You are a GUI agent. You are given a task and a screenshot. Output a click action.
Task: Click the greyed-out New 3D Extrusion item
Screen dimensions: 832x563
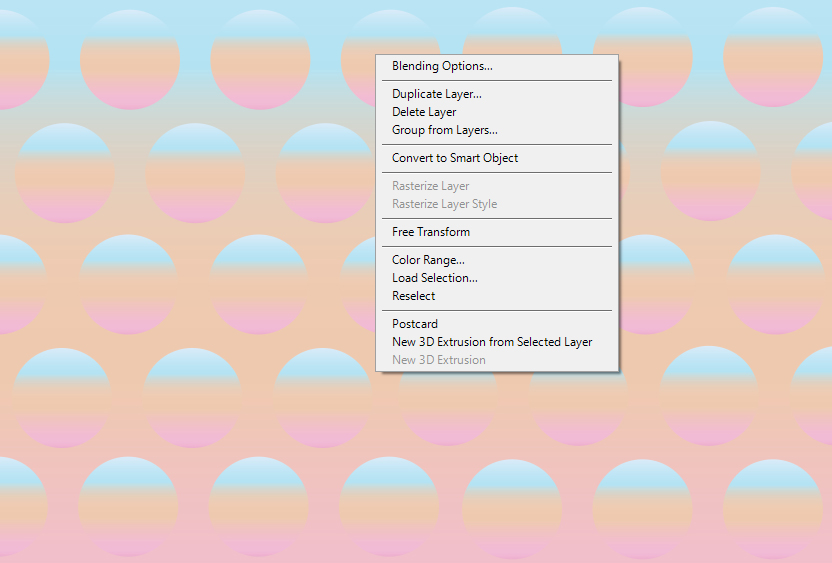497,360
